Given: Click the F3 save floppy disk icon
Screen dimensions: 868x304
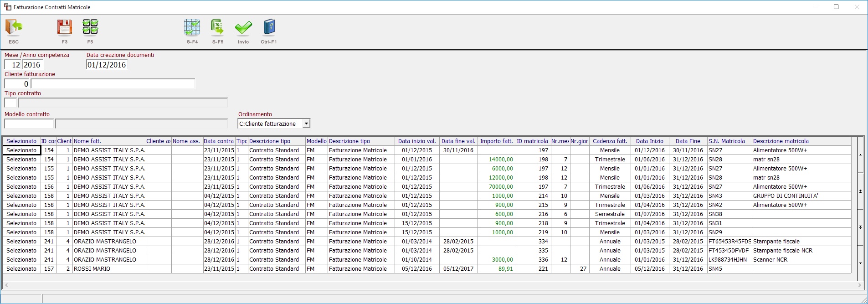Looking at the screenshot, I should (x=65, y=28).
